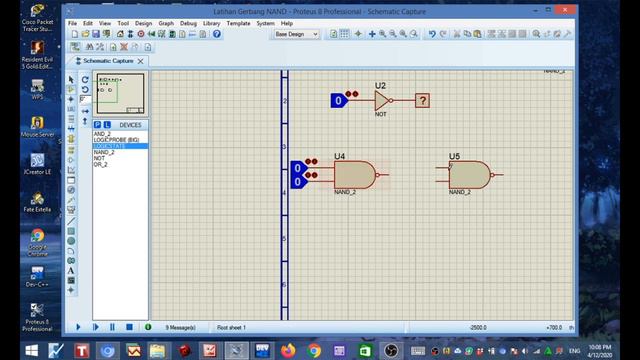Screen dimensions: 640x360
Task: Click the Save Project disk icon
Action: (x=96, y=34)
